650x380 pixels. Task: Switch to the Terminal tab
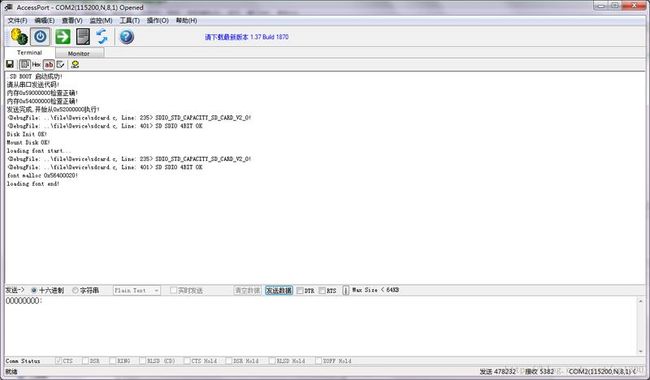click(x=29, y=53)
